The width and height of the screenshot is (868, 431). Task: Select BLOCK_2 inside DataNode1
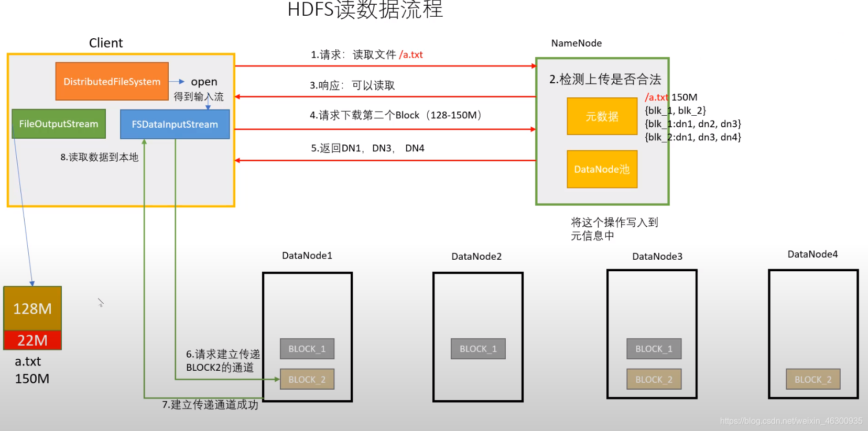tap(307, 379)
